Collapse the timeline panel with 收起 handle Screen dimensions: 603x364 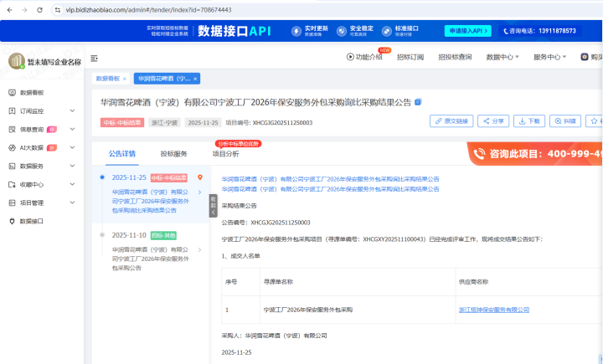[x=213, y=206]
